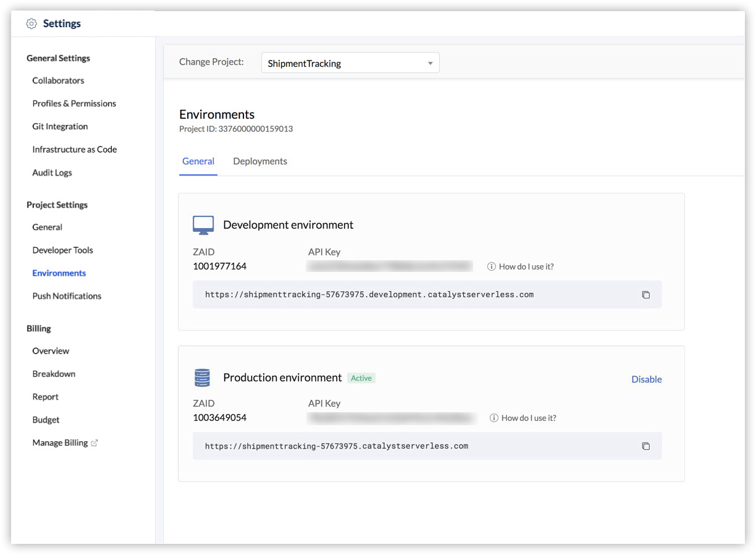
Task: Copy the development environment URL
Action: 645,295
